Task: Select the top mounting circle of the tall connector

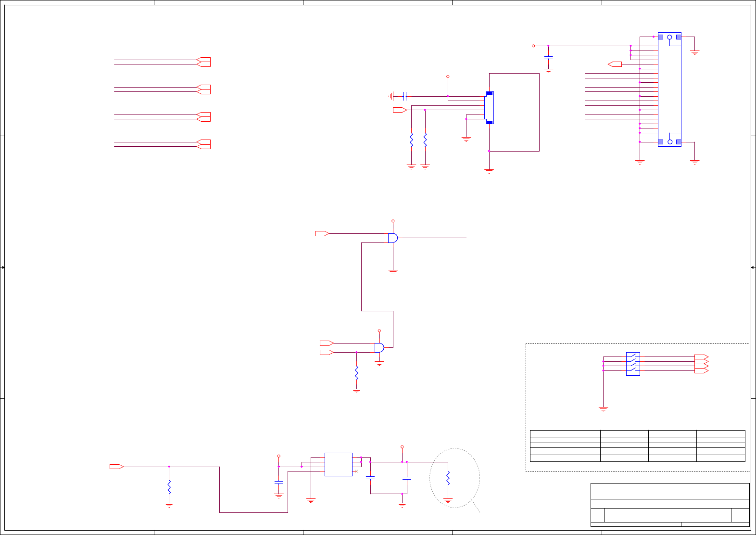Action: pyautogui.click(x=669, y=37)
